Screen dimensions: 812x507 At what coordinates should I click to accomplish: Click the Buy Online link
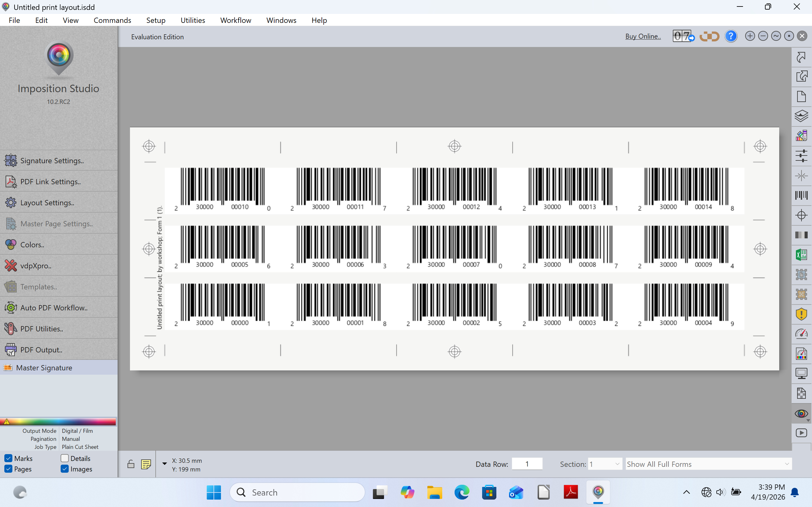[642, 36]
